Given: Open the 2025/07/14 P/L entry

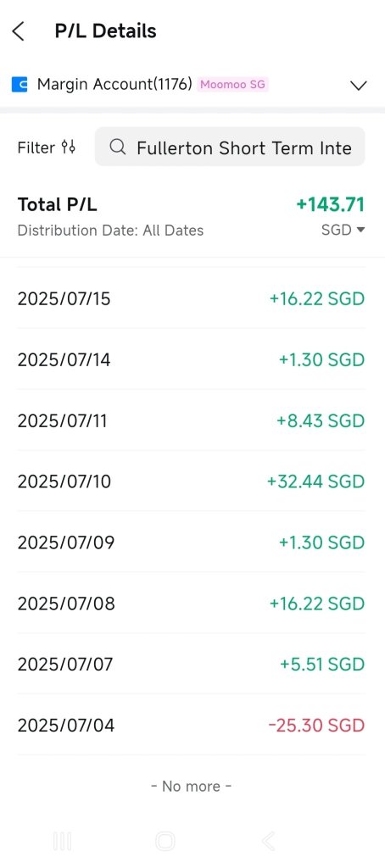Looking at the screenshot, I should [x=191, y=359].
